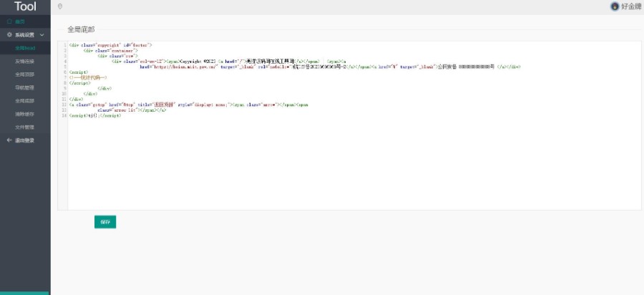Click the gear icon beside 系统设置

click(9, 35)
